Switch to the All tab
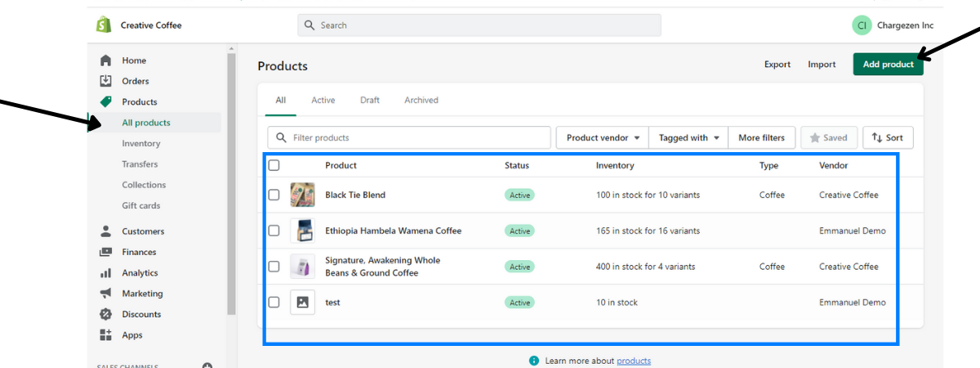The image size is (980, 368). click(281, 100)
